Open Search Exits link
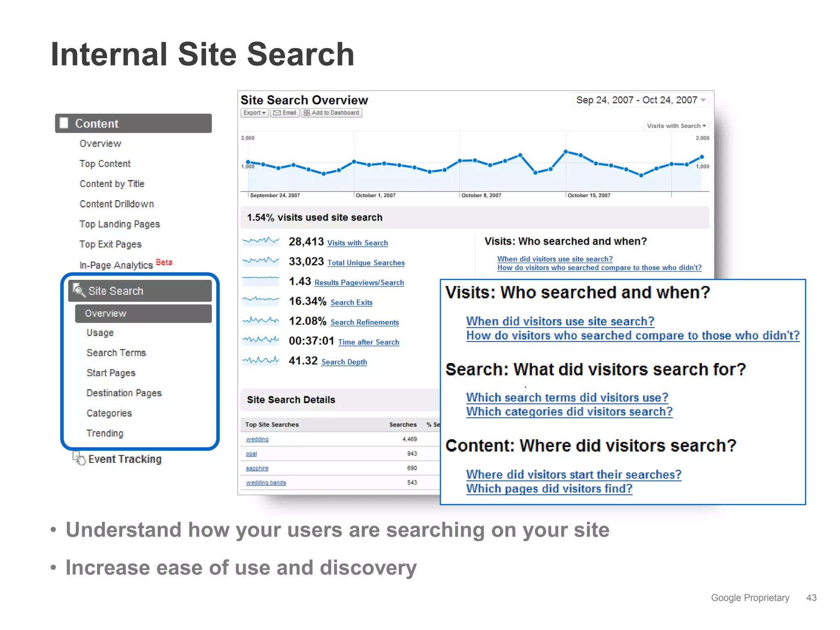Viewport: 840px width, 630px height. (352, 302)
